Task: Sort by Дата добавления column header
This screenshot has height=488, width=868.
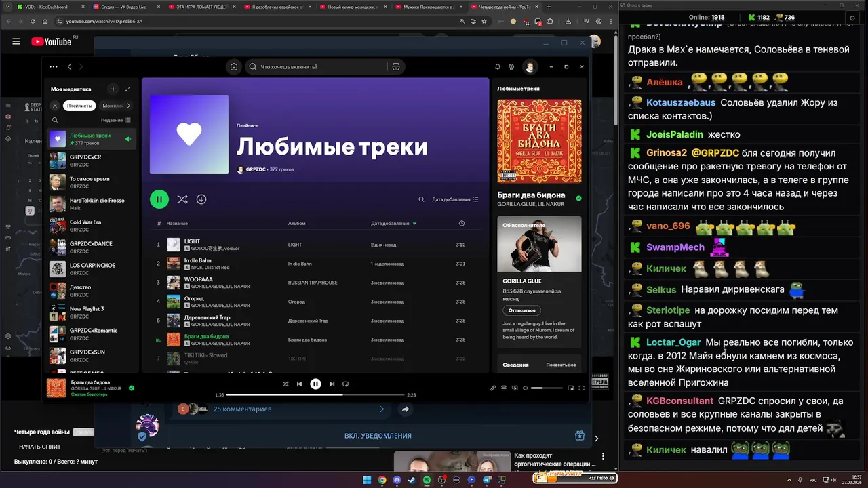Action: click(x=393, y=223)
